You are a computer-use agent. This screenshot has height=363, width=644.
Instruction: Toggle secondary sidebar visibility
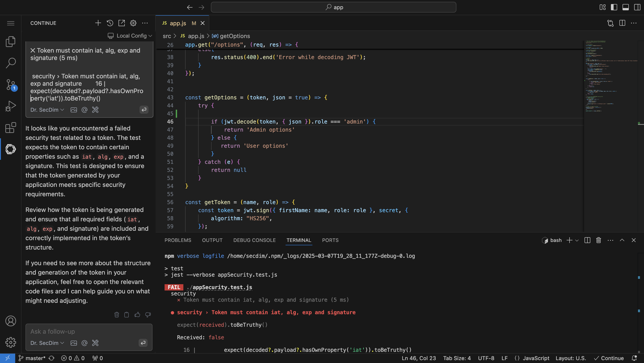point(637,7)
